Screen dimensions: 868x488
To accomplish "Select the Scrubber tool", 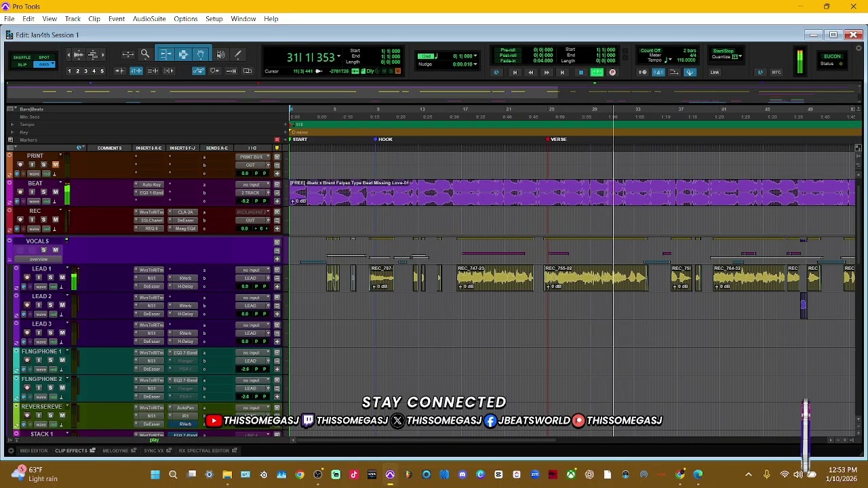I will [220, 54].
